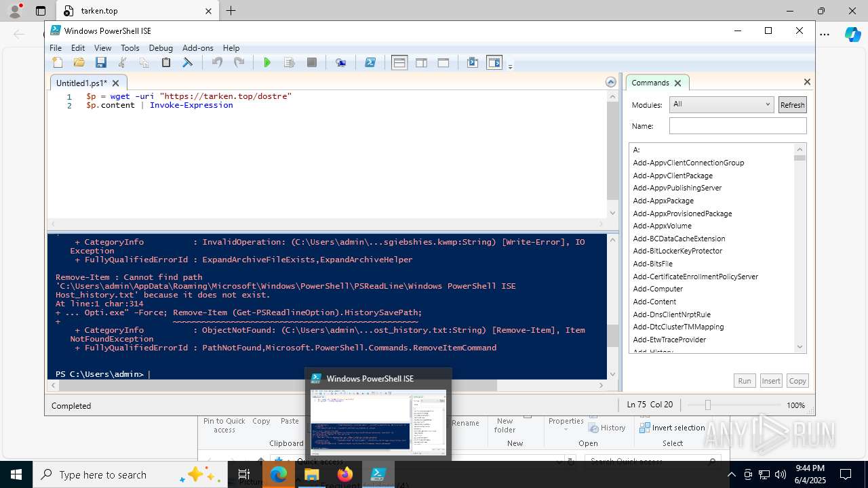868x488 pixels.
Task: Click the PowerShell ISE taskbar icon
Action: point(378,474)
